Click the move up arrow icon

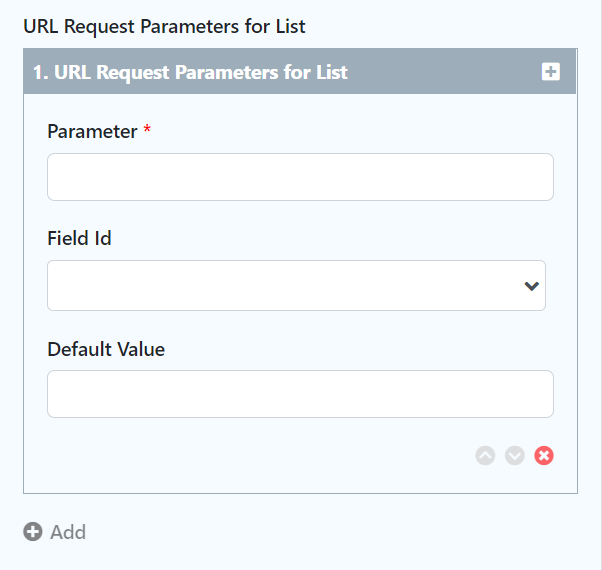pyautogui.click(x=485, y=456)
